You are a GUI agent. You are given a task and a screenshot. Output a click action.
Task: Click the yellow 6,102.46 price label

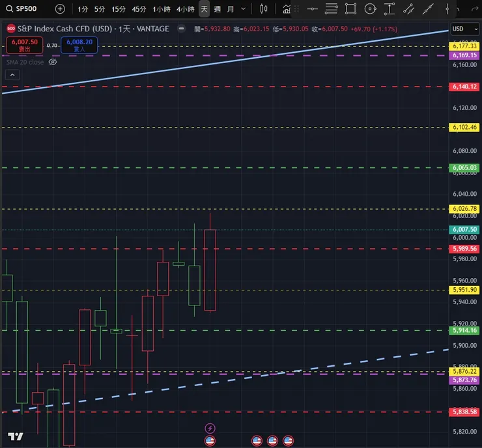click(464, 127)
